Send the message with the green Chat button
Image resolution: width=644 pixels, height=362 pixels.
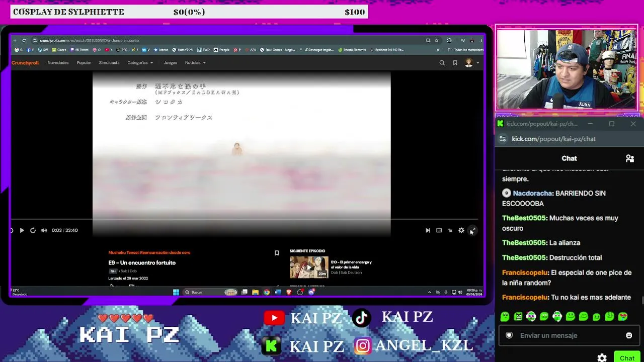627,357
